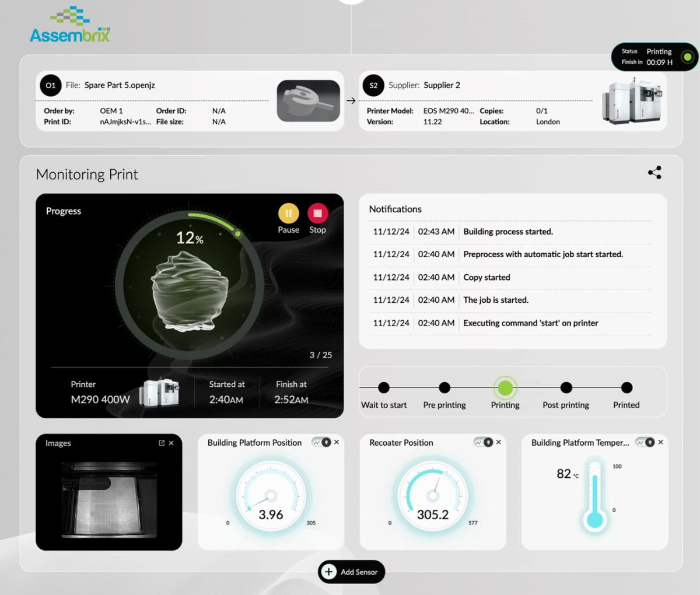The image size is (700, 595).
Task: Click the Post printing stage dot
Action: (x=566, y=388)
